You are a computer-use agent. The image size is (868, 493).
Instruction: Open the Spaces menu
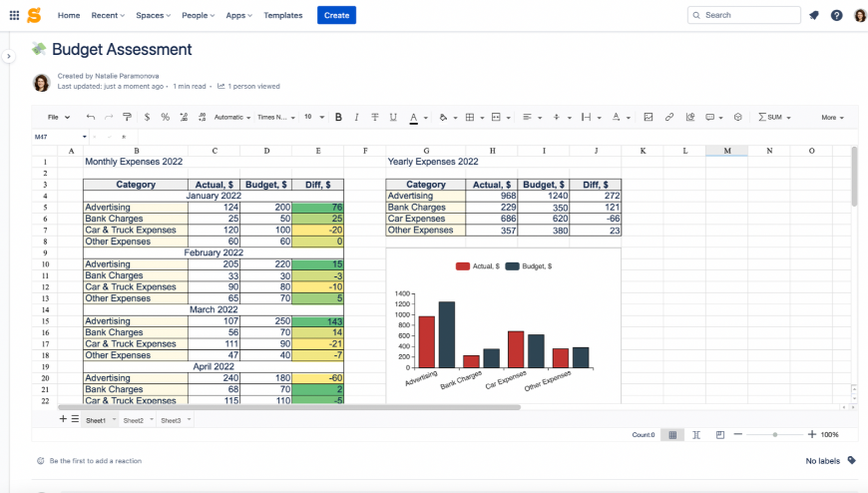(153, 15)
